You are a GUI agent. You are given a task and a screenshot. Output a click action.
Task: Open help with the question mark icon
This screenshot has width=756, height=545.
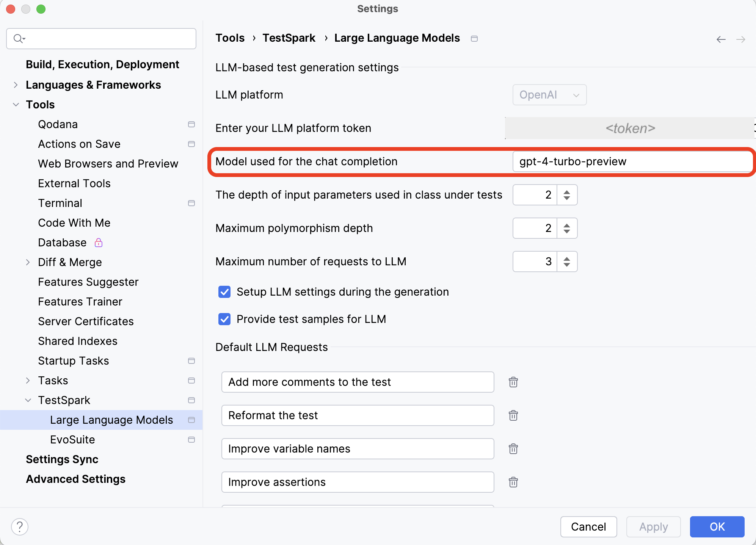20,527
